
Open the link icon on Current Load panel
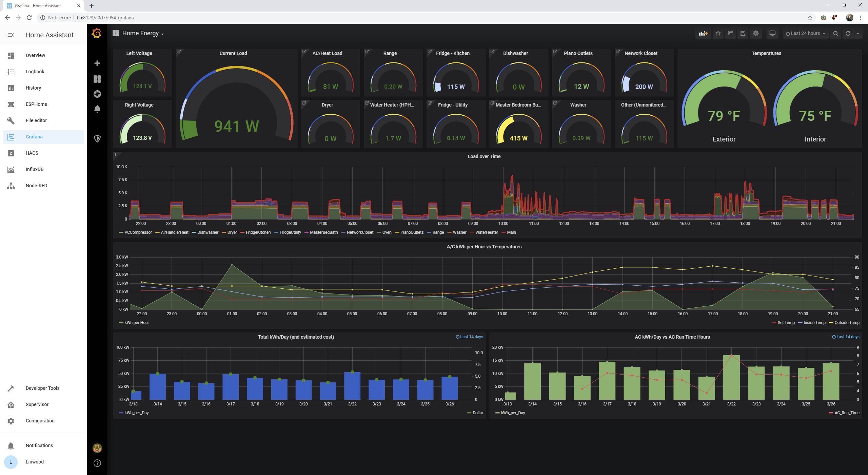pyautogui.click(x=179, y=52)
